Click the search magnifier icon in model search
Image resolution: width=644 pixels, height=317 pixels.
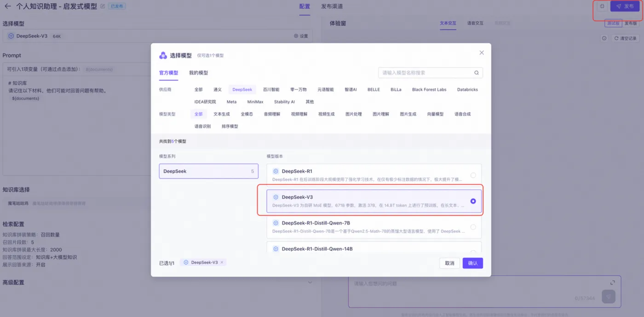tap(477, 73)
